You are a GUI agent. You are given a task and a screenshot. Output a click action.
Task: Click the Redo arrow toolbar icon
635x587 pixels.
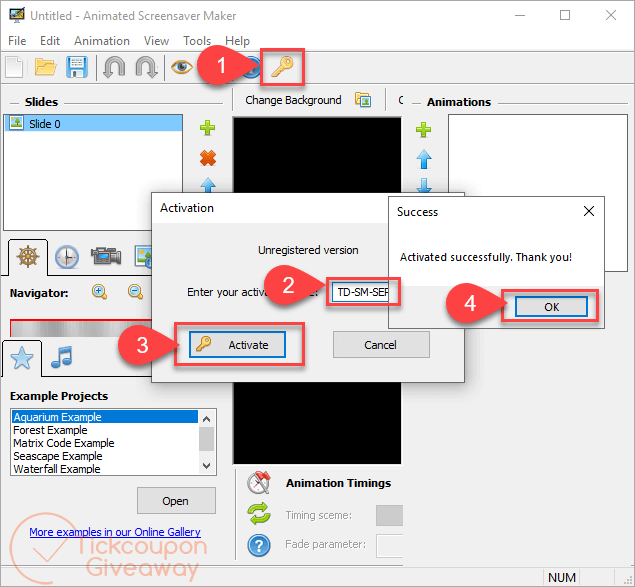click(x=146, y=67)
